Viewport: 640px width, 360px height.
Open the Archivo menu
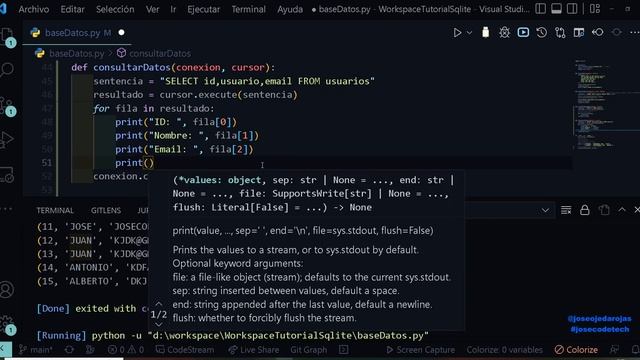pyautogui.click(x=34, y=9)
